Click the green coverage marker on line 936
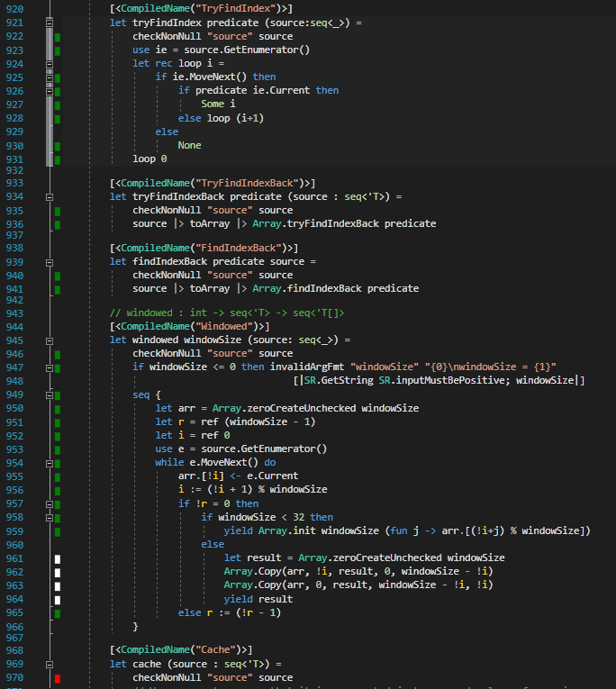616x689 pixels. click(58, 225)
